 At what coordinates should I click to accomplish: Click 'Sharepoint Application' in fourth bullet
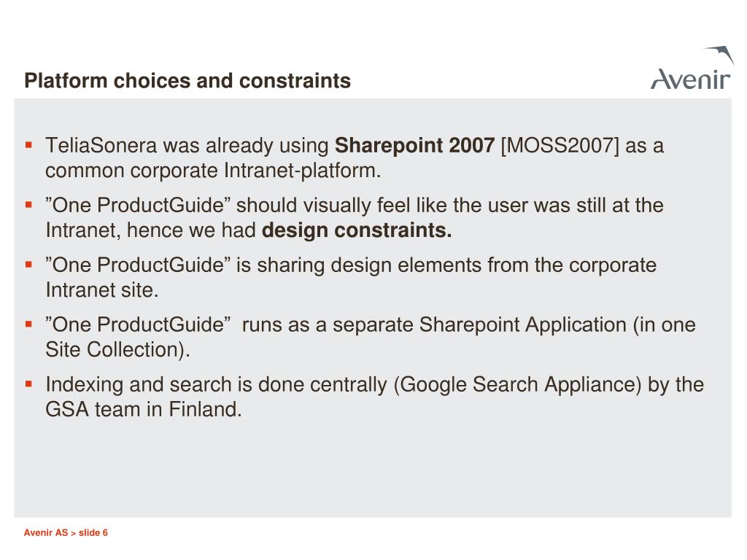pos(522,325)
